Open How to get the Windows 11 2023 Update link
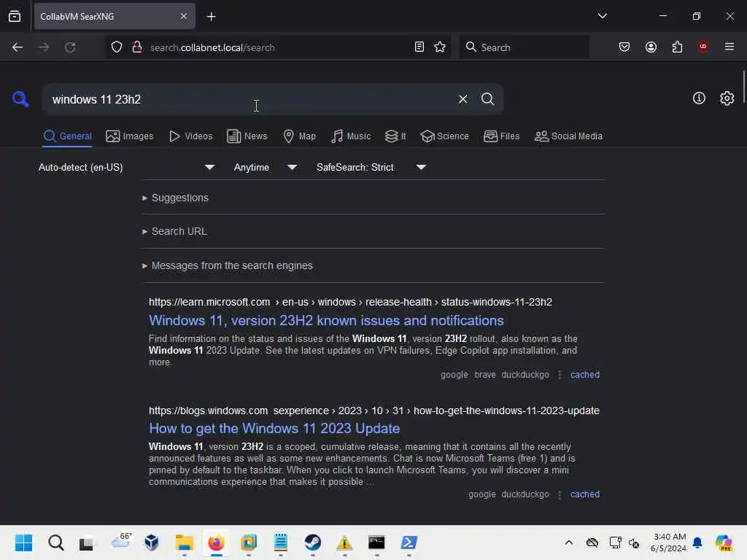Viewport: 747px width, 560px height. click(x=274, y=429)
